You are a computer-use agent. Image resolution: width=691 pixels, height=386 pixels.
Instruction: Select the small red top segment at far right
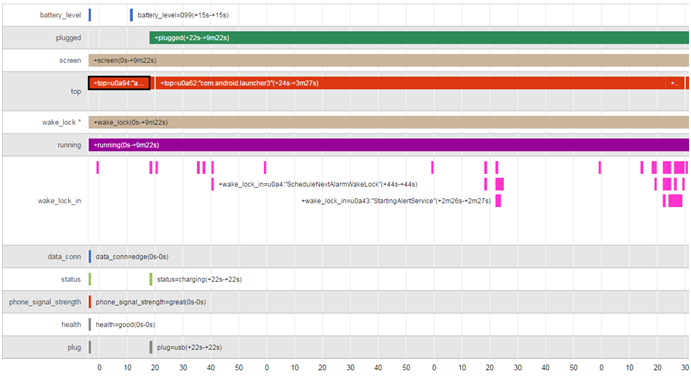point(687,83)
